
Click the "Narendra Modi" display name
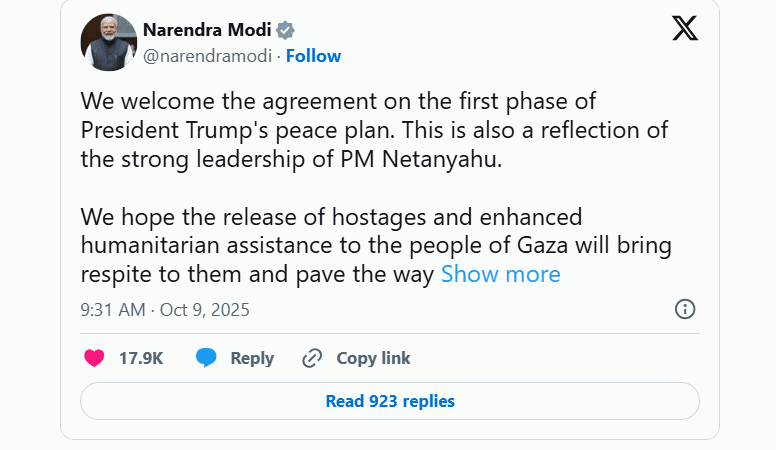tap(206, 29)
